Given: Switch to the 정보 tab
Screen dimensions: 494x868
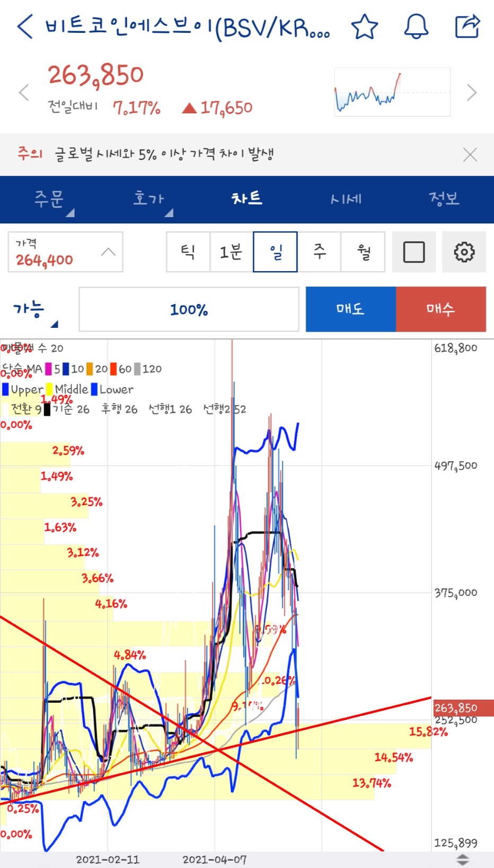Looking at the screenshot, I should click(x=444, y=199).
